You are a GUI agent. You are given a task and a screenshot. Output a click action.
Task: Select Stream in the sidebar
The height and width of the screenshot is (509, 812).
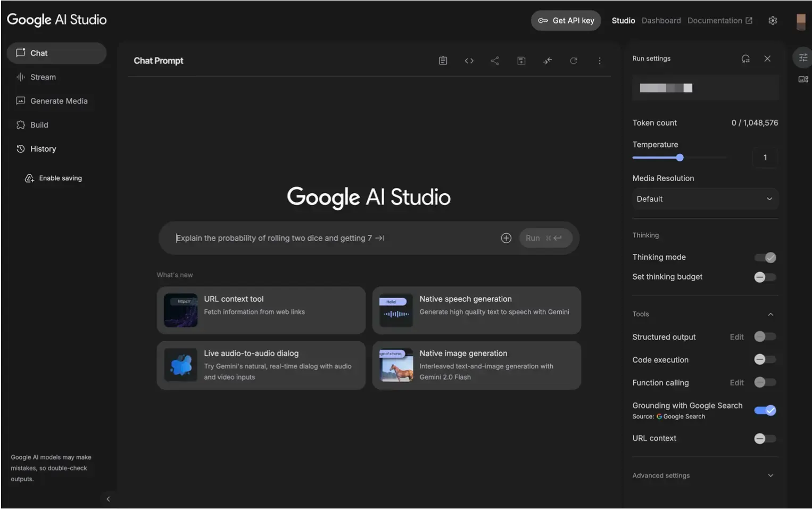point(56,77)
